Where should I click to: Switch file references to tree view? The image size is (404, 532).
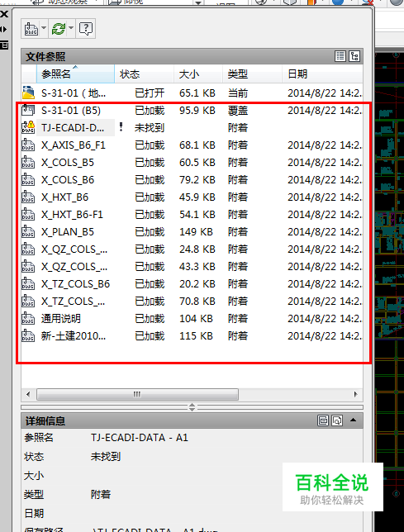click(354, 56)
